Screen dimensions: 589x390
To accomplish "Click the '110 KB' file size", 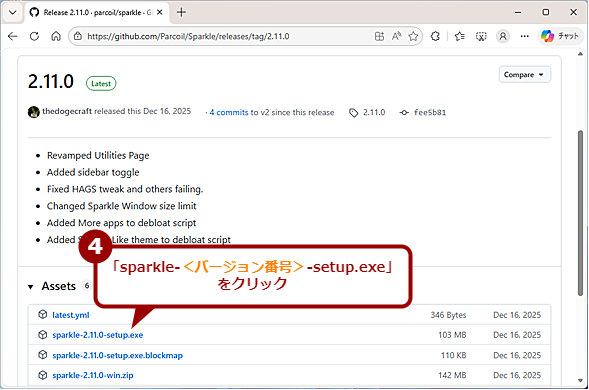I will point(454,355).
